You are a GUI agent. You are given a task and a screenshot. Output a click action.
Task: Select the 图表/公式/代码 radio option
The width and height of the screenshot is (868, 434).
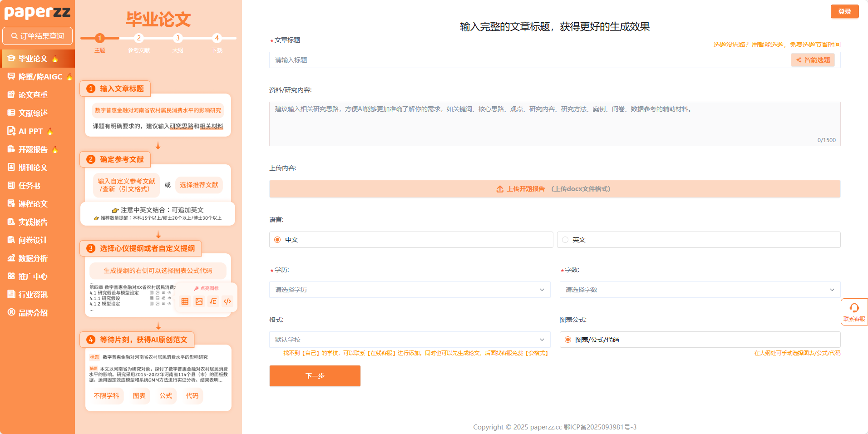coord(568,340)
